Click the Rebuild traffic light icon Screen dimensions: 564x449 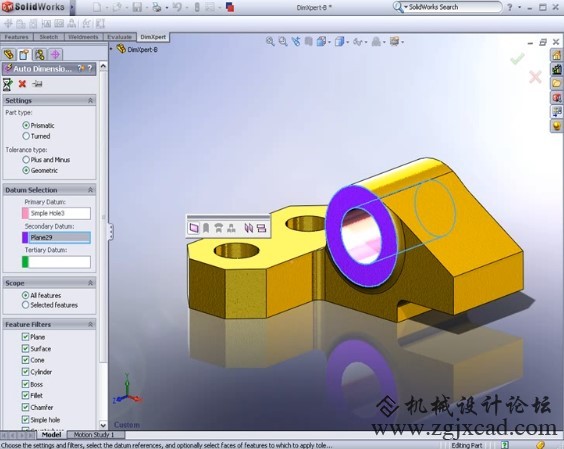click(x=197, y=7)
